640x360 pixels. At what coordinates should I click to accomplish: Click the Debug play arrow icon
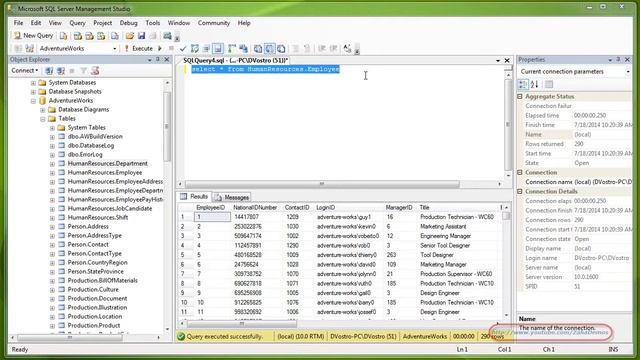click(160, 49)
